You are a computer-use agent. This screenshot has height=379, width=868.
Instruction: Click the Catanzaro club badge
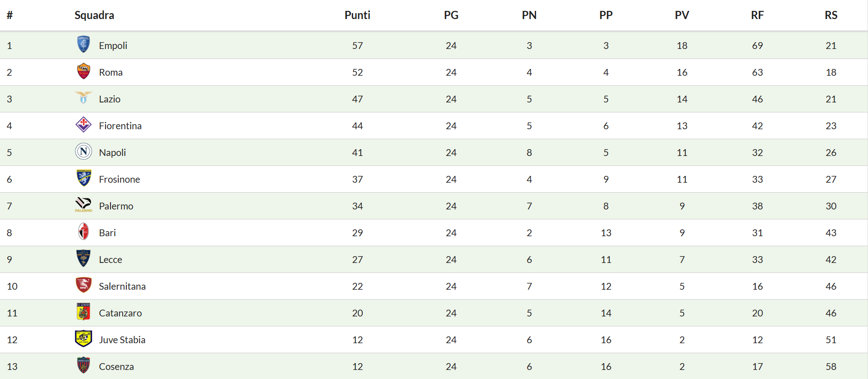(83, 312)
